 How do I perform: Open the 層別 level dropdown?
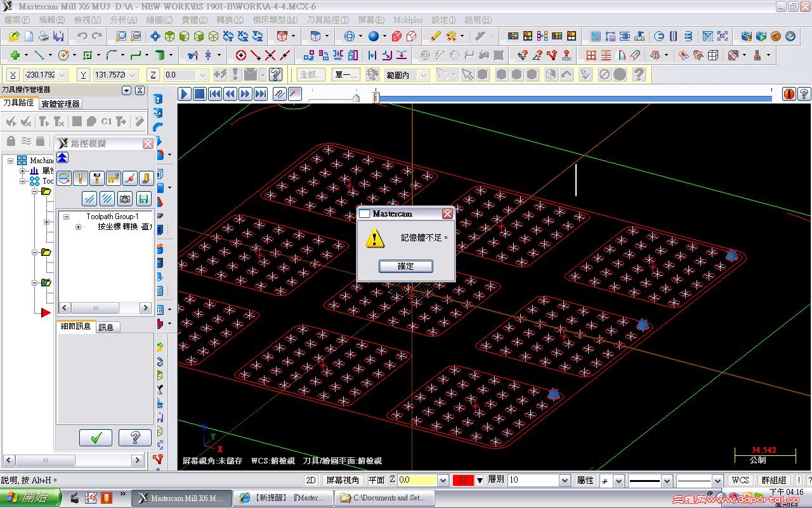pyautogui.click(x=565, y=480)
